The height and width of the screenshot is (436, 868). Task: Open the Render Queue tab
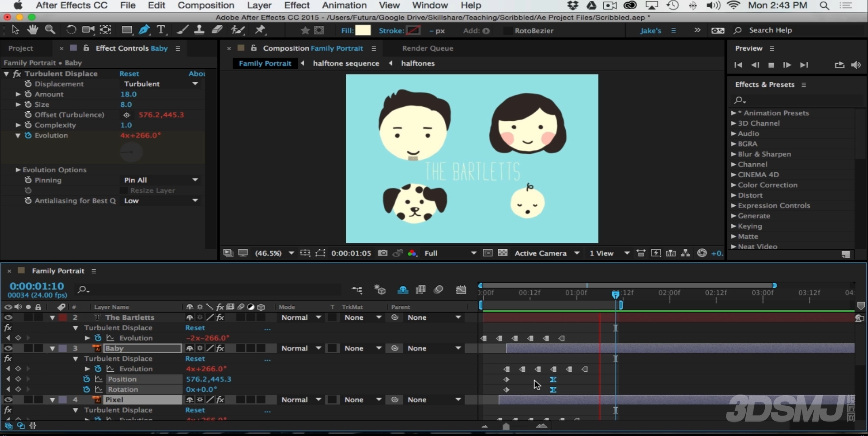pos(428,48)
